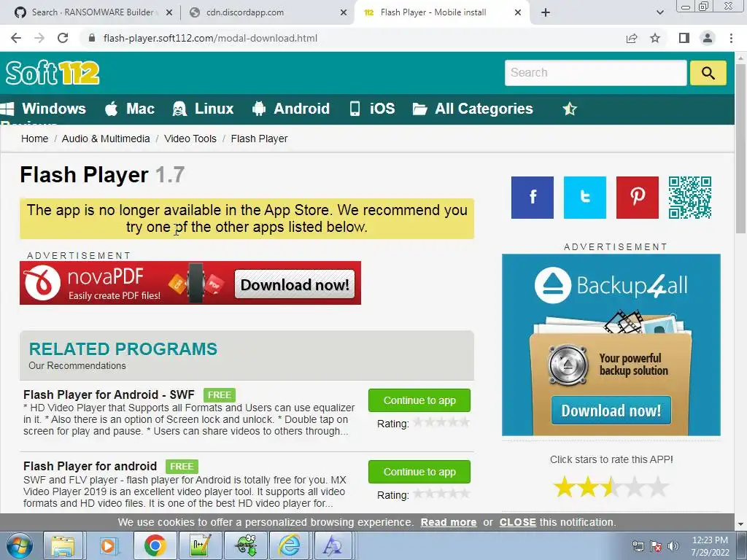Rate the app five stars on rightmost star
The height and width of the screenshot is (560, 747).
click(x=658, y=487)
